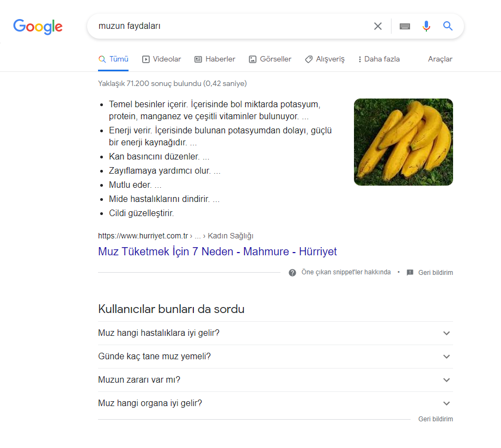Expand "Günde kaç tane muz yemeli?" question
Screen dimensions: 501x448
coord(276,357)
